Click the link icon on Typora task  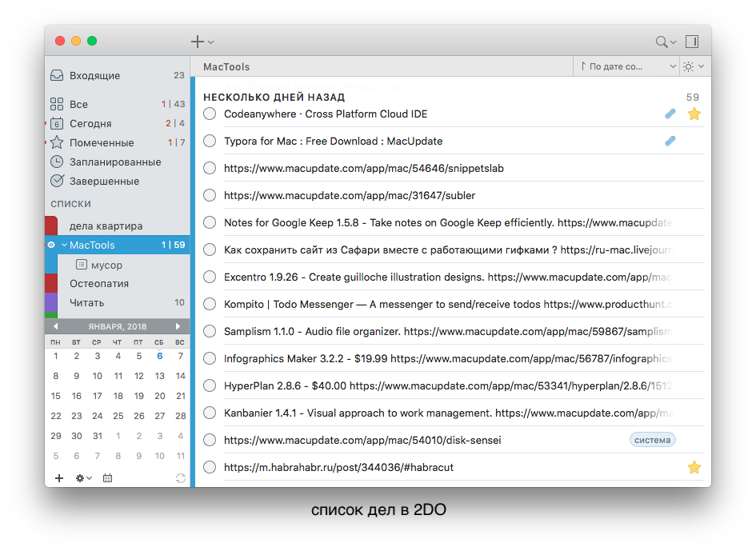tap(670, 141)
